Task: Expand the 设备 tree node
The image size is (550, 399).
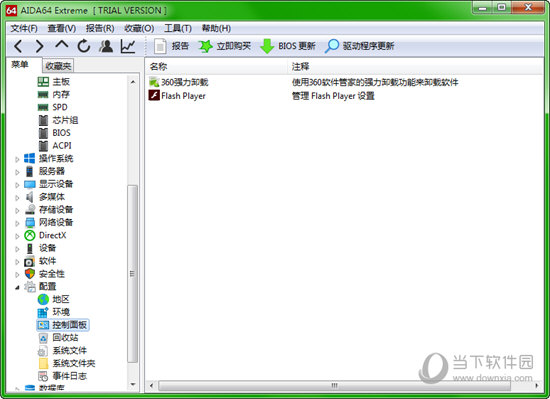Action: pyautogui.click(x=17, y=249)
